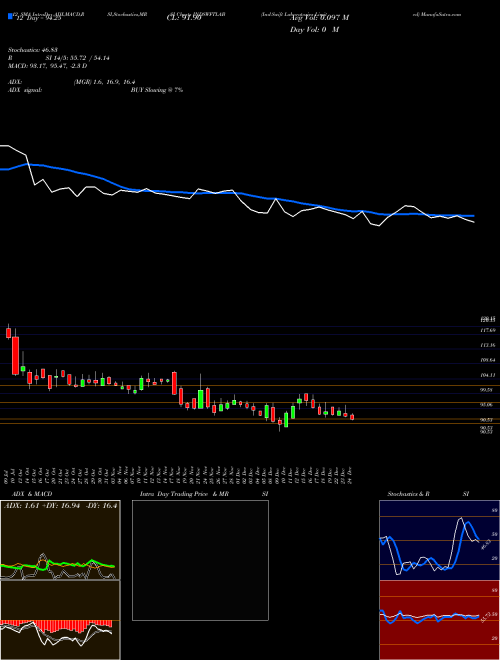Viewport: 500px width, 660px height.
Task: Click the 'Intra Day Trading Price & MR' title
Action: tap(184, 494)
